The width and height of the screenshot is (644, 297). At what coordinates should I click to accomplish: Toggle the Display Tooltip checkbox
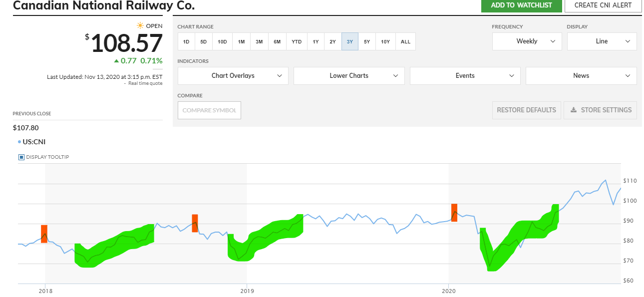coord(20,157)
